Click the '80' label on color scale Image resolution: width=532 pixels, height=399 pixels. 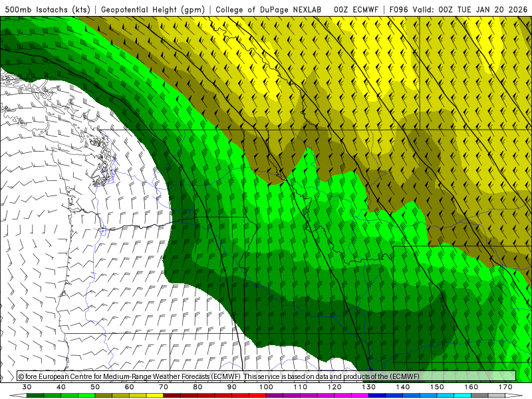click(198, 387)
